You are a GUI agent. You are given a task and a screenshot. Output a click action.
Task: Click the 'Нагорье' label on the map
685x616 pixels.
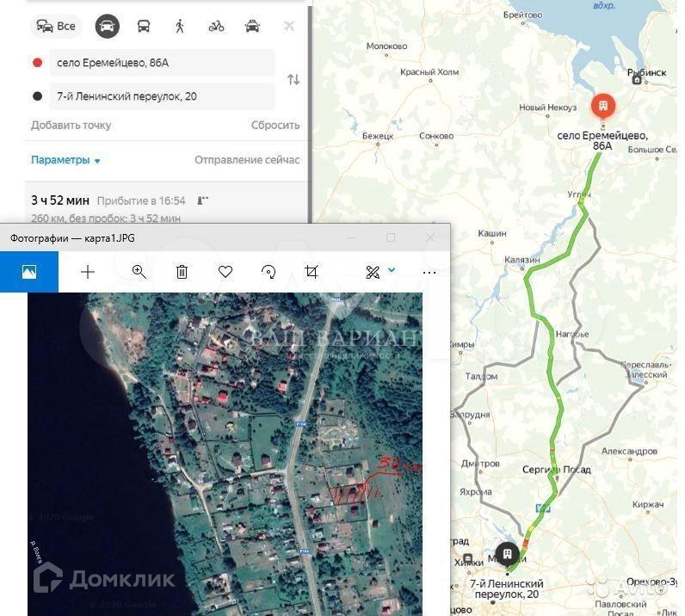tap(572, 334)
